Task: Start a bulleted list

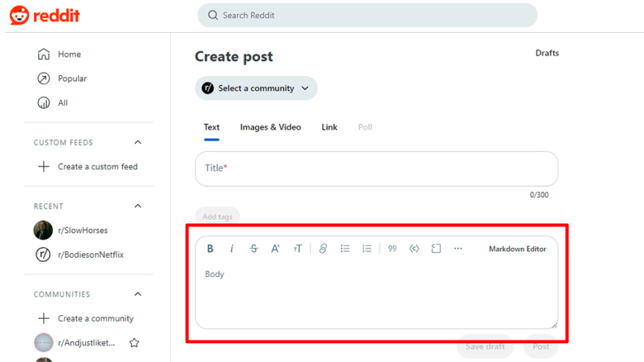Action: 345,249
